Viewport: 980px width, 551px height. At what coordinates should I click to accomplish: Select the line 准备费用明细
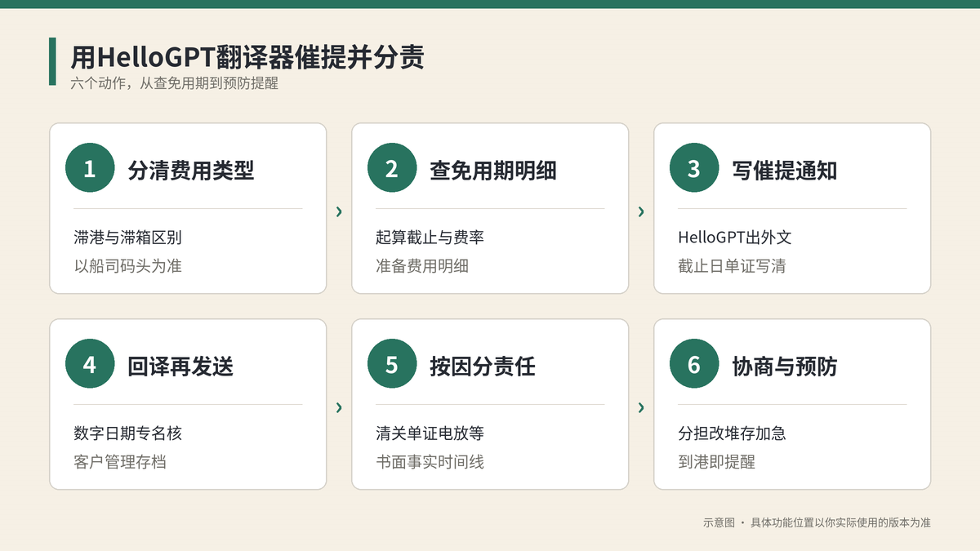[x=422, y=265]
